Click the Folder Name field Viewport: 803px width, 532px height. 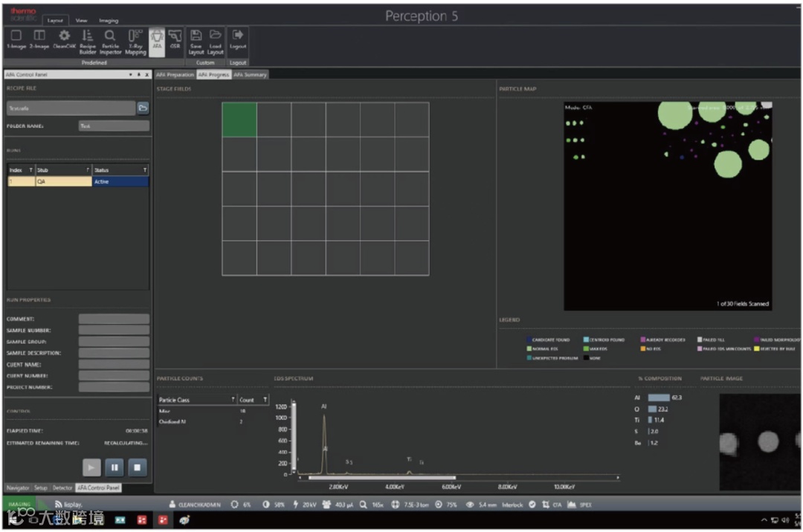point(114,126)
